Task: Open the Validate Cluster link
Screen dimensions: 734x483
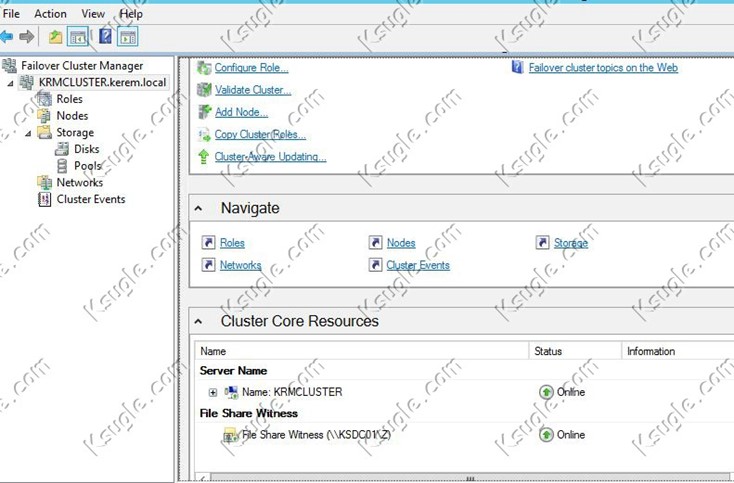Action: (x=253, y=90)
